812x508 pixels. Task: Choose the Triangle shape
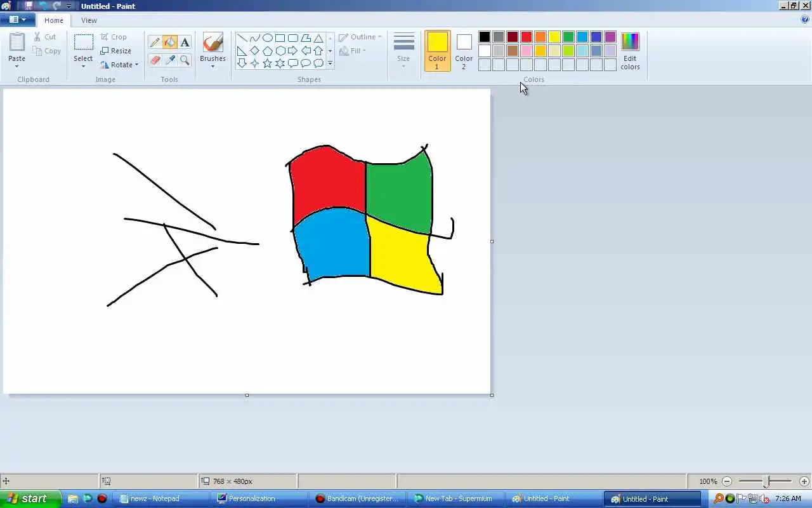click(318, 38)
